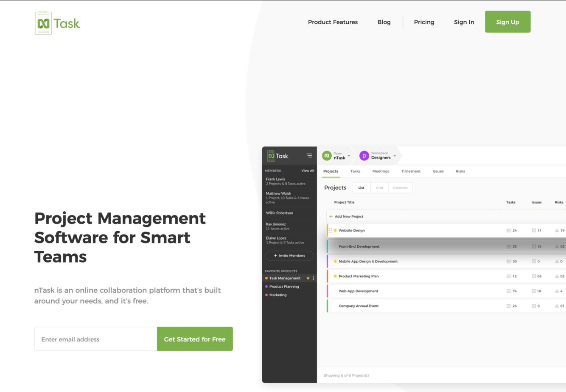Click the hamburger menu icon in the sidebar
This screenshot has height=392, width=566.
309,156
